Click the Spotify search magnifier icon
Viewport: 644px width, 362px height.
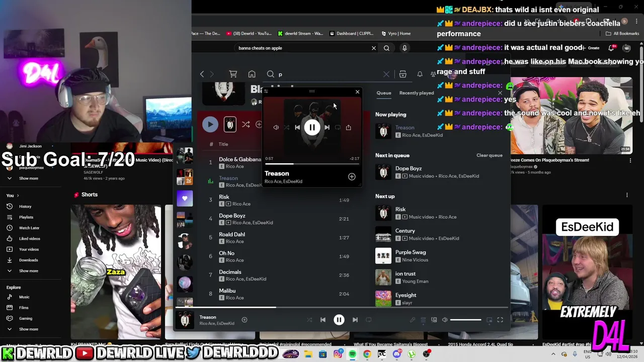[271, 74]
